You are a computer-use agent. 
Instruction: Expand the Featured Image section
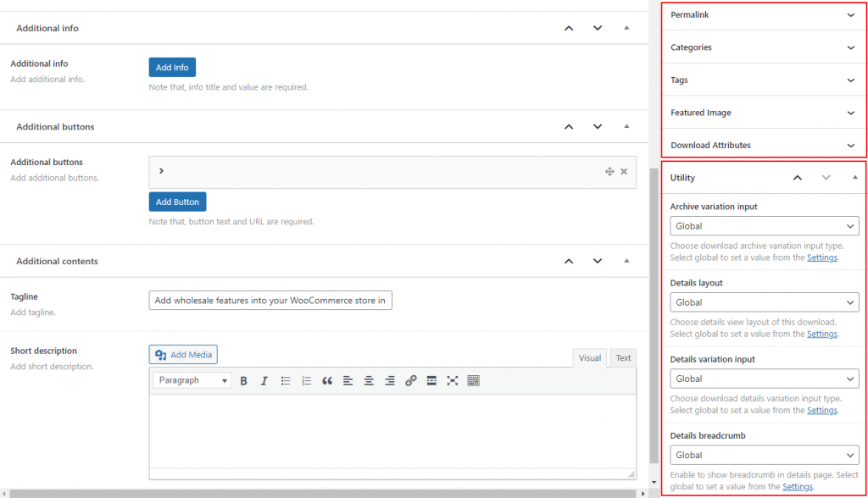[764, 113]
